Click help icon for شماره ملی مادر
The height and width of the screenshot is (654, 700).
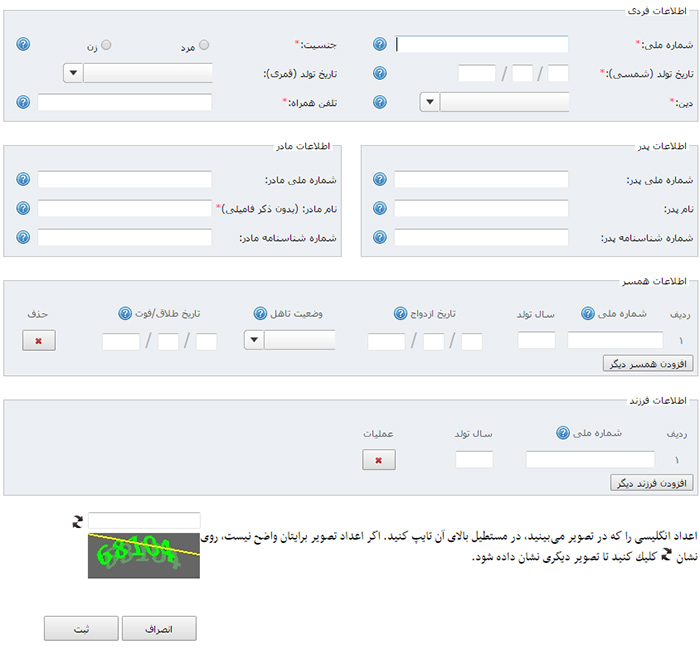(23, 179)
